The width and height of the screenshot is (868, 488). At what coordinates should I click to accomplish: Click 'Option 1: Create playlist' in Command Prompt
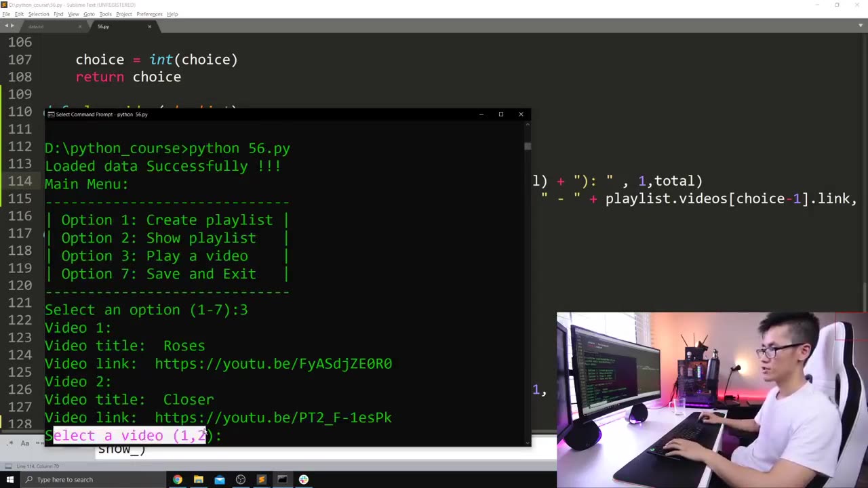[x=167, y=220]
